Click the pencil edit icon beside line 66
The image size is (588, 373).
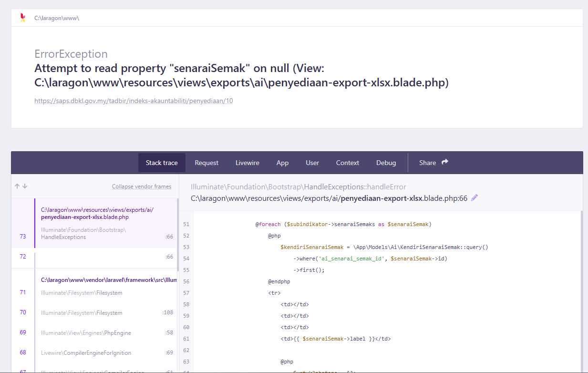point(474,198)
